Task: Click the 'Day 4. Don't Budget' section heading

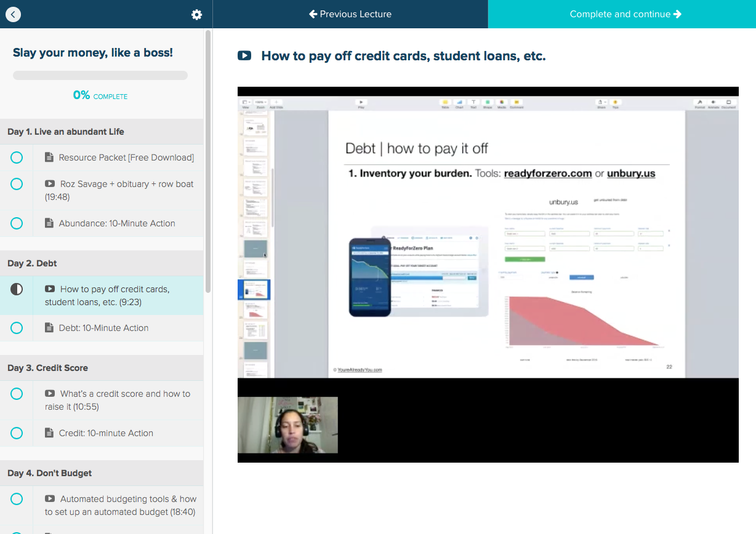Action: pos(50,473)
